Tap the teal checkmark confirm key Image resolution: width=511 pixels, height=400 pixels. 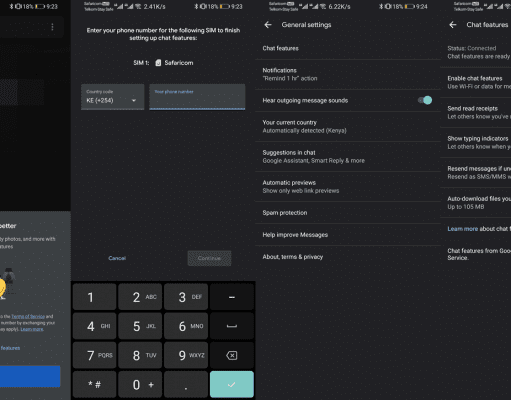232,384
